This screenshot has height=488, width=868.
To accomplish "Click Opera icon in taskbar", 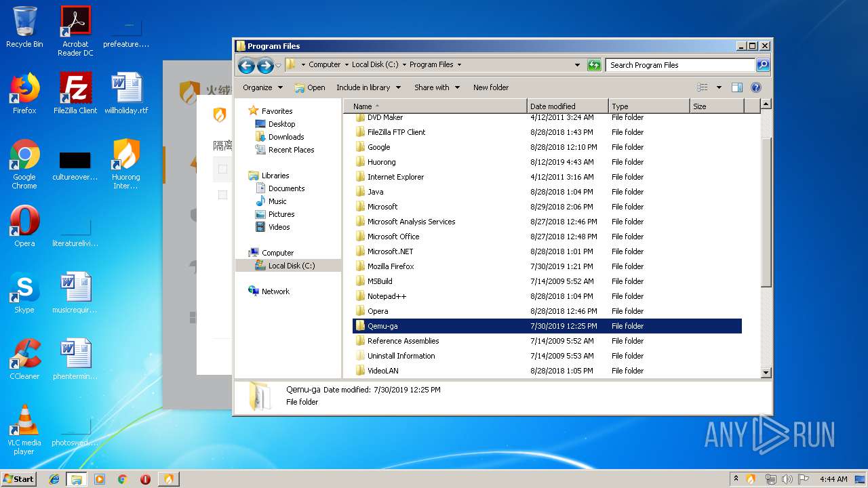I will 145,479.
